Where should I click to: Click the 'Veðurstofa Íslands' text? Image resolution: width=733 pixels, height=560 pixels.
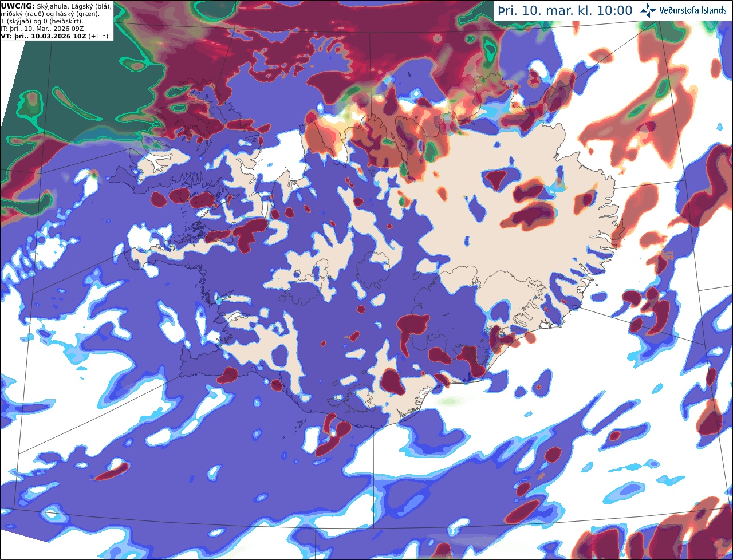pos(693,10)
